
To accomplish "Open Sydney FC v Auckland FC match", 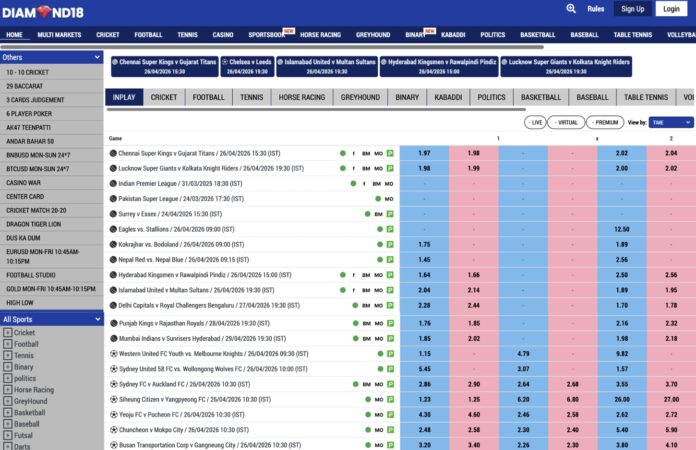I will pos(185,384).
